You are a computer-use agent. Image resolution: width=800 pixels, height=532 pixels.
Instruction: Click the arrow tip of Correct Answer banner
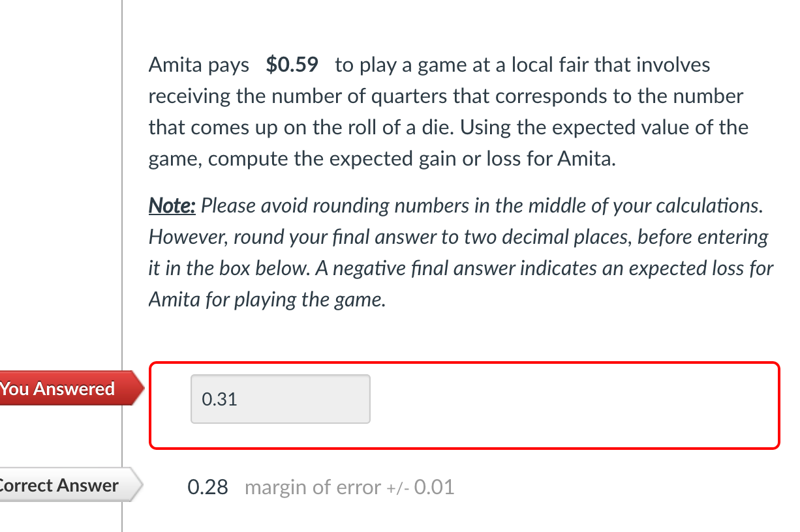pos(139,485)
